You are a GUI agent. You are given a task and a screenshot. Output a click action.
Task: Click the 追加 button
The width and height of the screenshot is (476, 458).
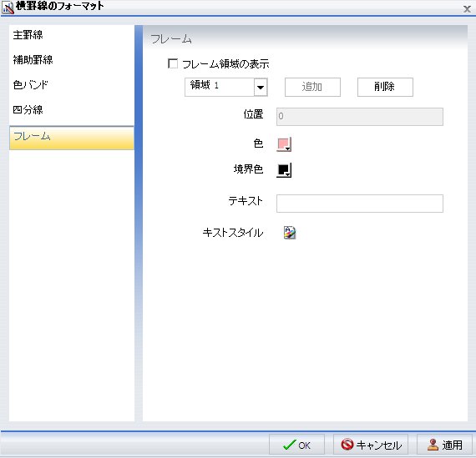312,87
